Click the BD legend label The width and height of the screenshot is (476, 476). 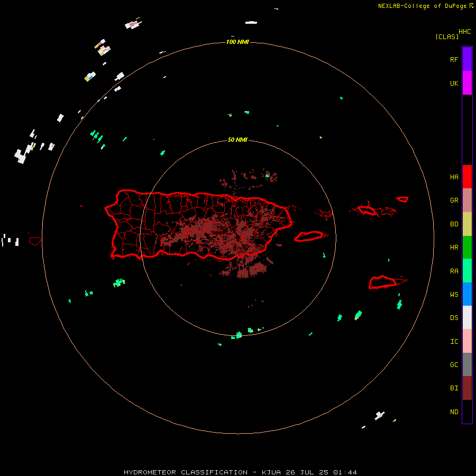(454, 224)
